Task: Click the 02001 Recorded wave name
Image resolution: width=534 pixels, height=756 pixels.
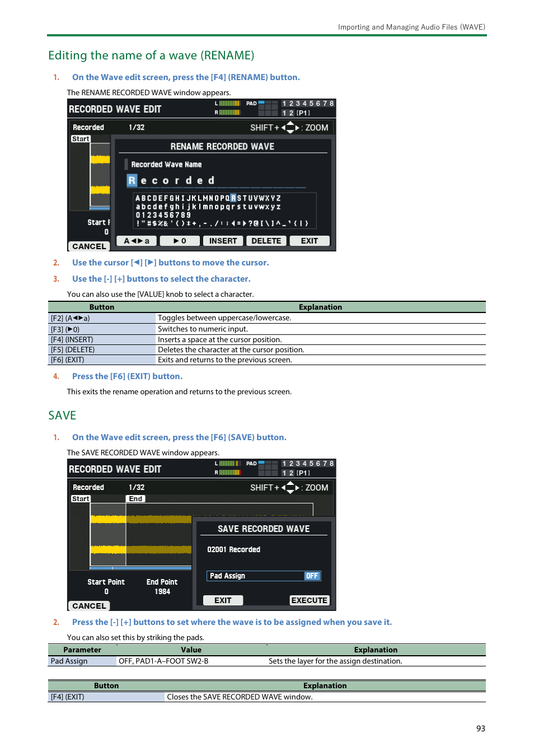Action: (x=234, y=550)
